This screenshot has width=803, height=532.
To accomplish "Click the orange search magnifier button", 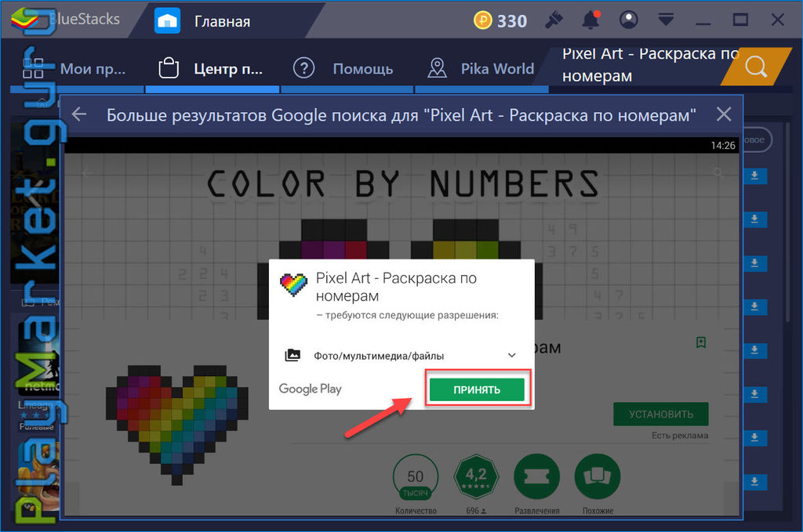I will point(756,67).
